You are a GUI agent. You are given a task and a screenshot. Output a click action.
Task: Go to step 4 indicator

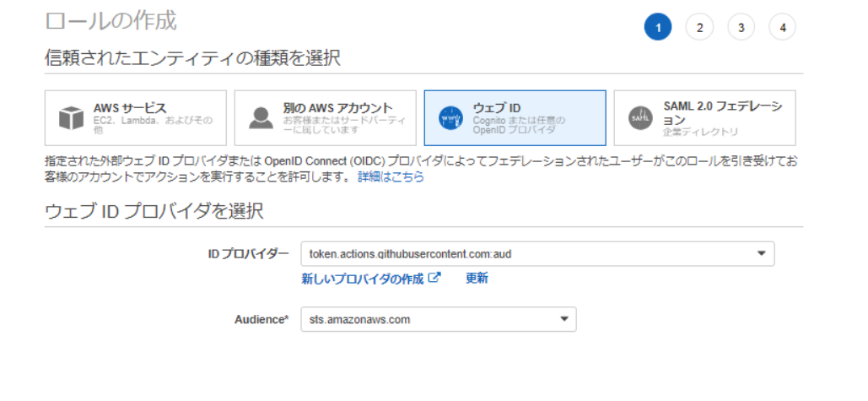pos(783,27)
